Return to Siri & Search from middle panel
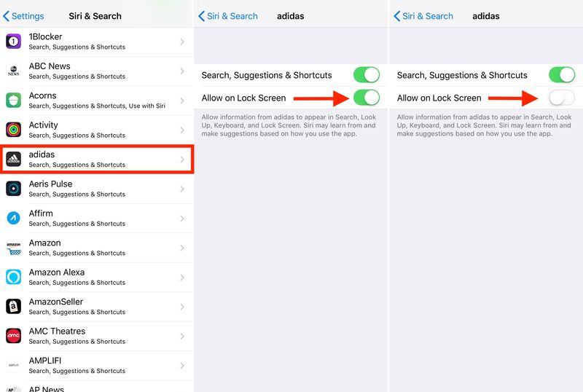 click(x=227, y=16)
